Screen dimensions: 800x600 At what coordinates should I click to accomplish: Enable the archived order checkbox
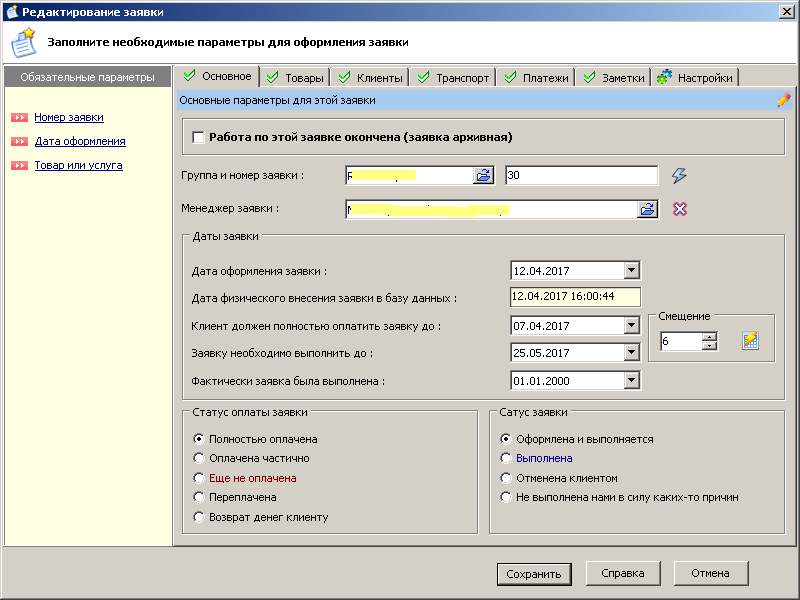tap(198, 137)
